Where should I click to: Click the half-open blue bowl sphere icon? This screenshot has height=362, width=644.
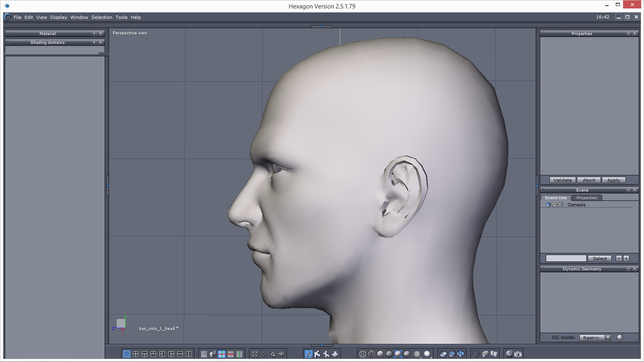tap(443, 354)
